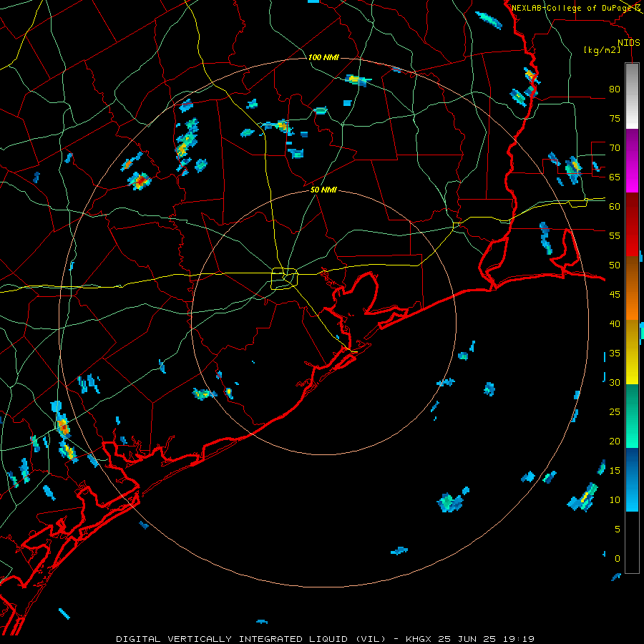Click the 55 value on the legend
The width and height of the screenshot is (644, 644).
pos(615,236)
